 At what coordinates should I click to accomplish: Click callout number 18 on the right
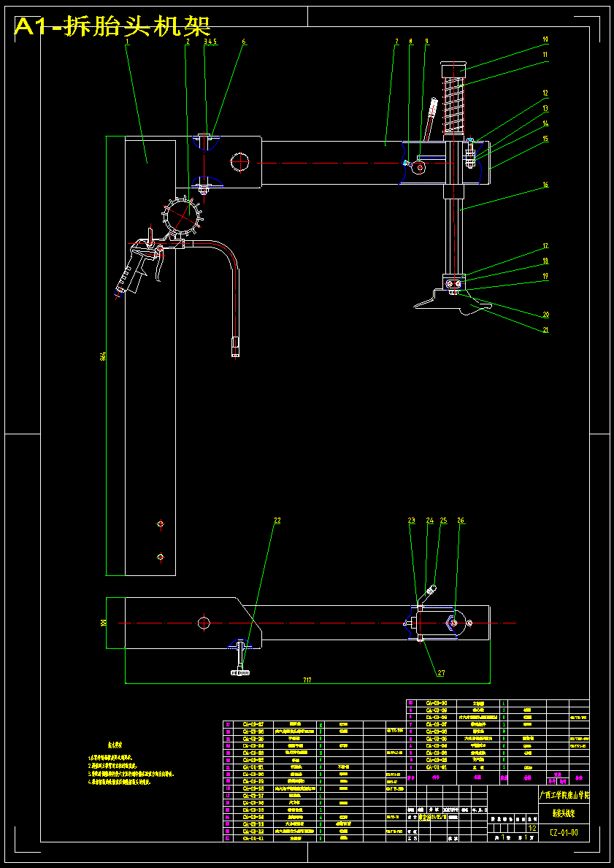pos(545,261)
